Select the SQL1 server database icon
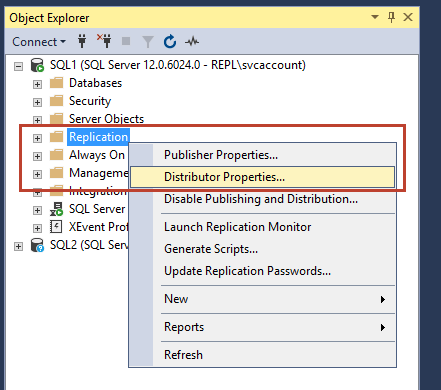441x390 pixels. pyautogui.click(x=37, y=65)
